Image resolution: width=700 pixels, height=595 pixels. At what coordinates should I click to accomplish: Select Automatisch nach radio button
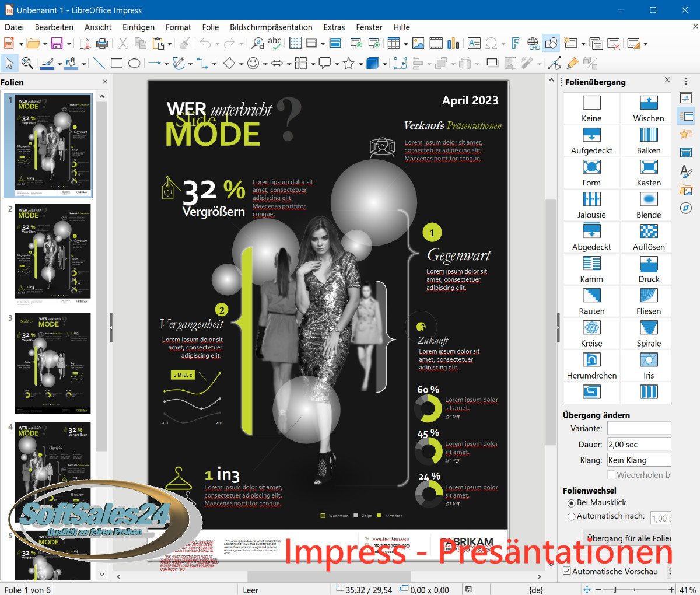coord(572,516)
